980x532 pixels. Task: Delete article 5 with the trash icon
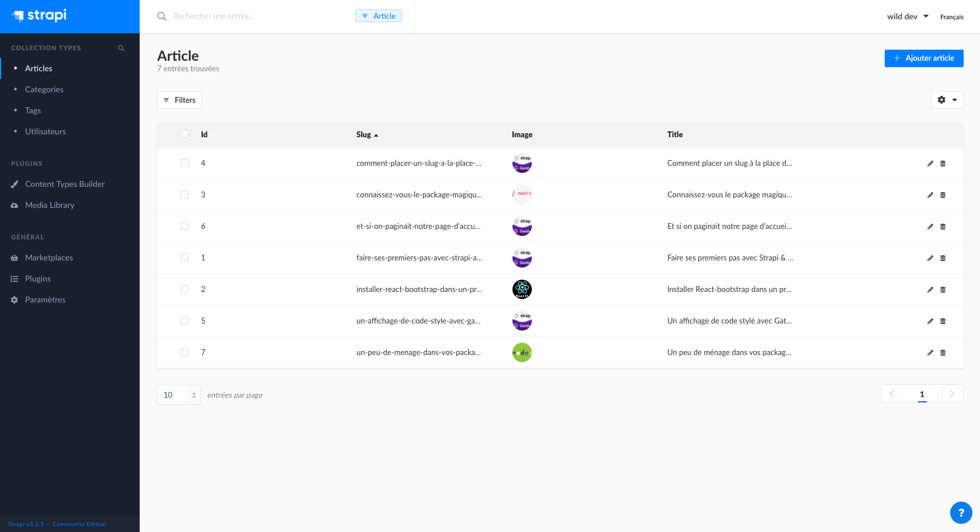click(943, 321)
